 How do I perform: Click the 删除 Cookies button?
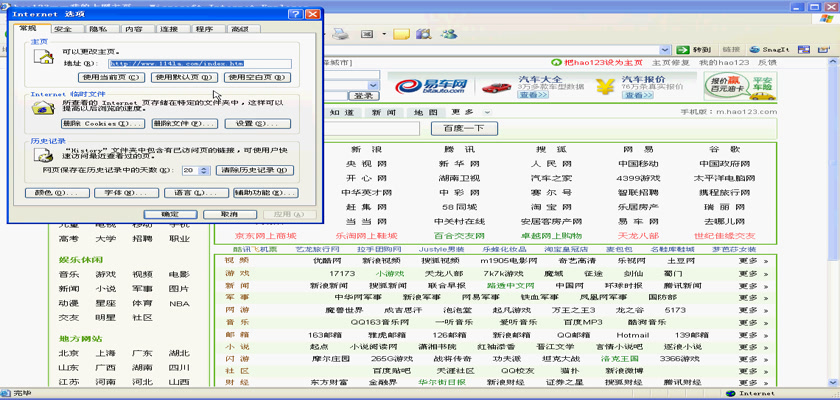(x=103, y=124)
